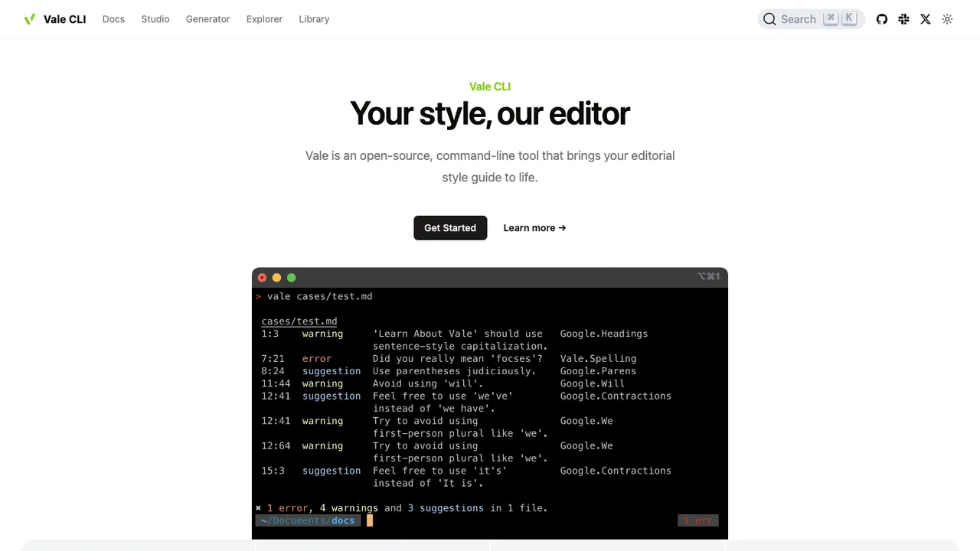
Task: Open the Docs navigation item
Action: coord(113,19)
